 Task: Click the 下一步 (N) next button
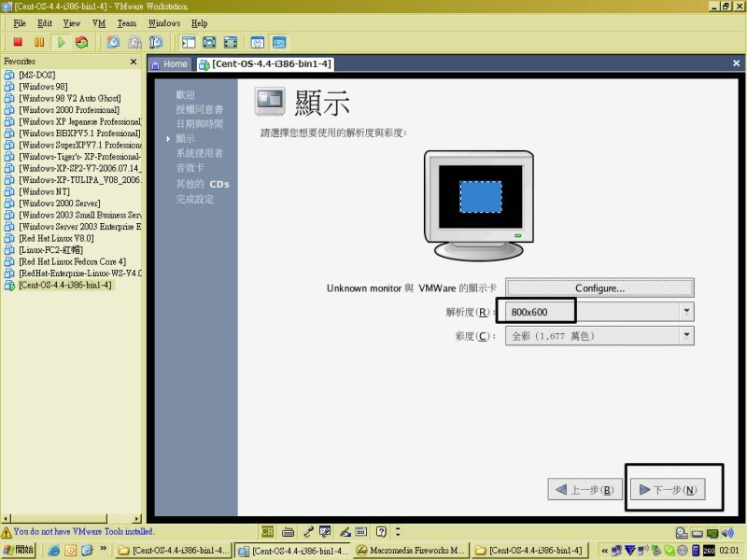click(669, 490)
